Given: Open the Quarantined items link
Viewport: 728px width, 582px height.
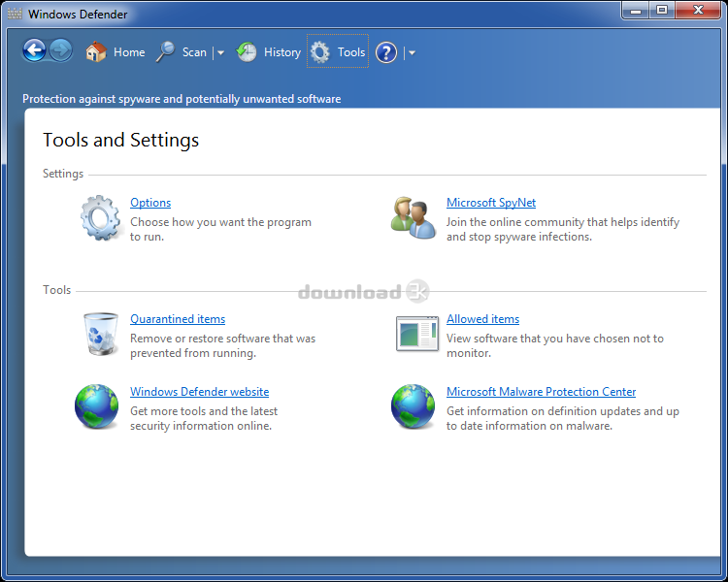Looking at the screenshot, I should [x=178, y=319].
